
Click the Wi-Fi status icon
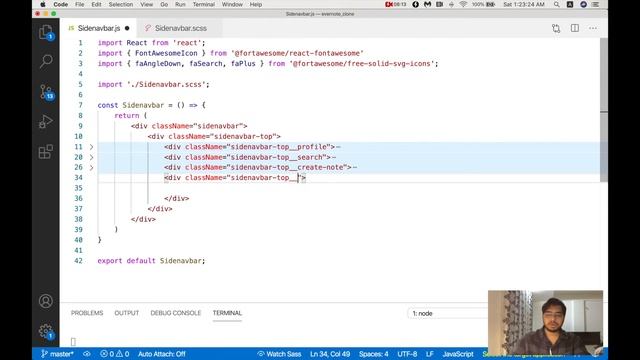463,4
